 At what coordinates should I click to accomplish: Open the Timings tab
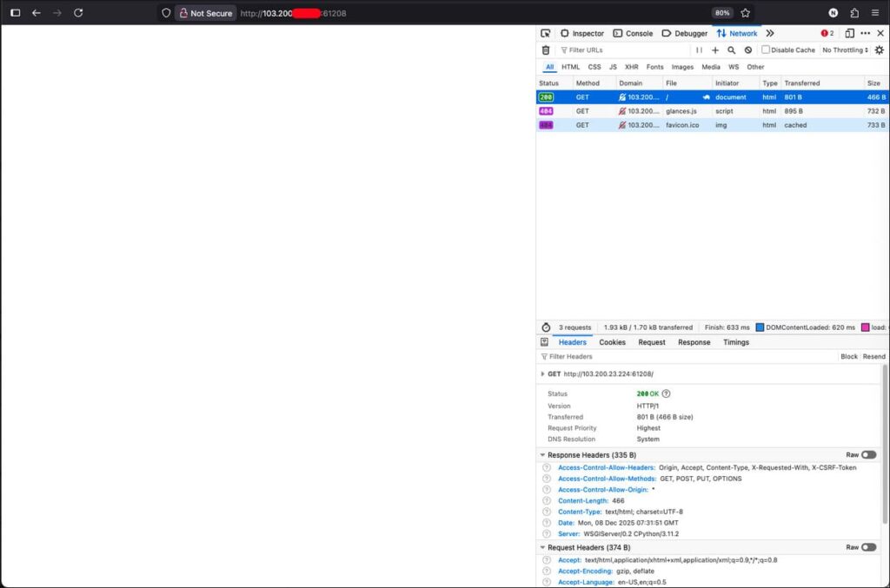click(x=736, y=342)
